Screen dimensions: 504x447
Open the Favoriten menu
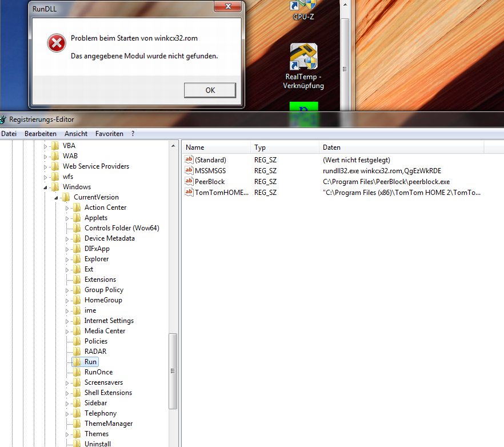(x=109, y=134)
